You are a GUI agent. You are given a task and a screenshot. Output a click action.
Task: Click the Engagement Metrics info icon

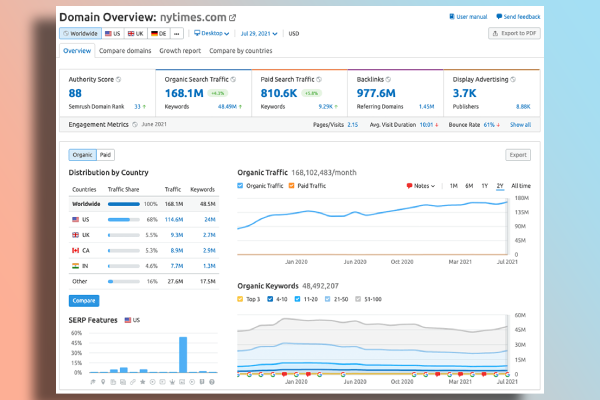pos(135,124)
